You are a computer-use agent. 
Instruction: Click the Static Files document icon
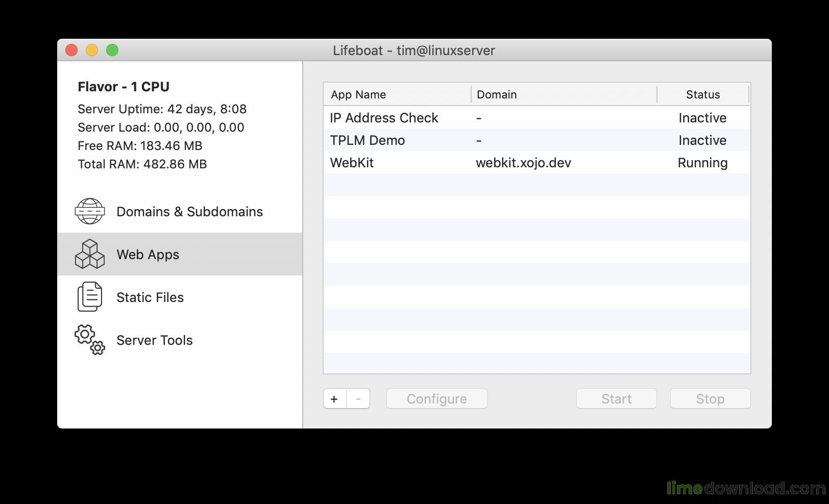point(90,297)
